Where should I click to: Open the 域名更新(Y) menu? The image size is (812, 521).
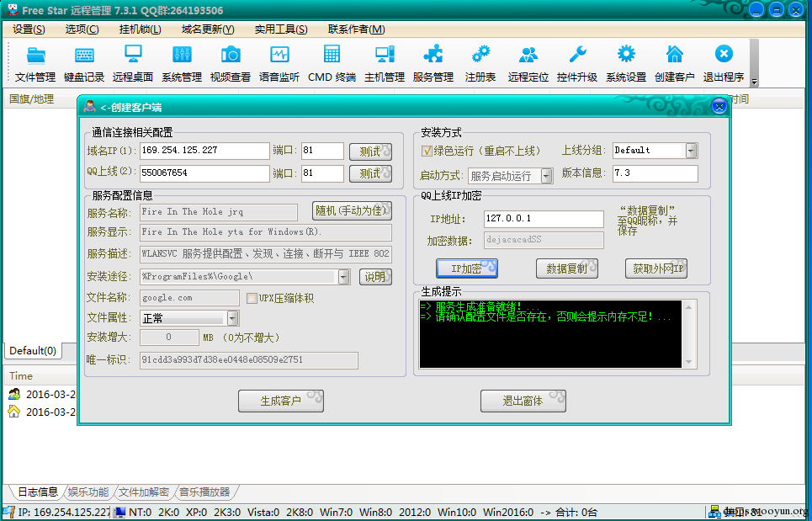[x=208, y=29]
